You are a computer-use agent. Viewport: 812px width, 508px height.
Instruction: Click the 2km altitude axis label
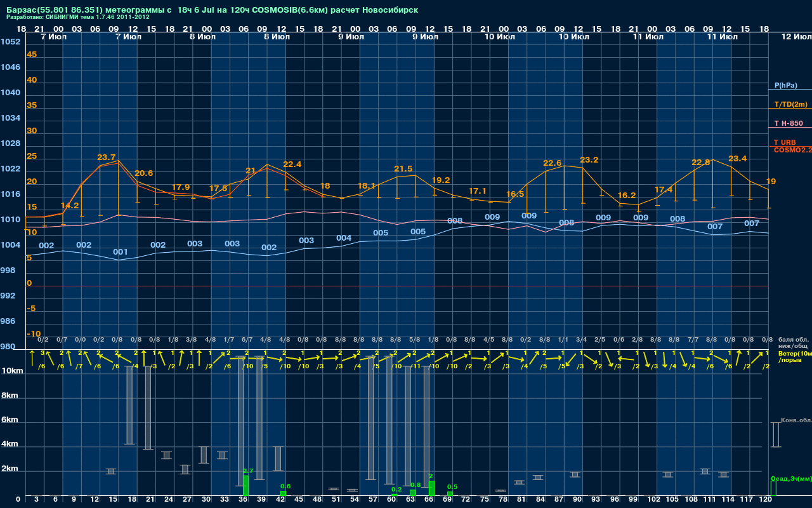pos(11,470)
